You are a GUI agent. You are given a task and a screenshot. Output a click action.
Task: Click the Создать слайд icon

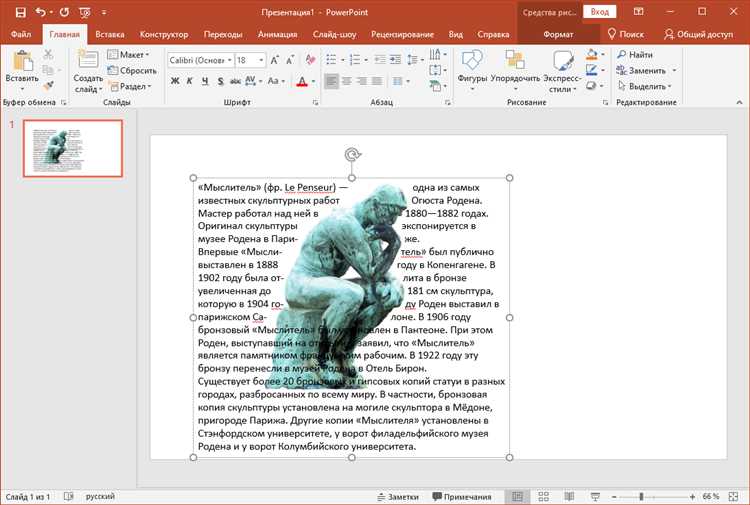click(88, 61)
